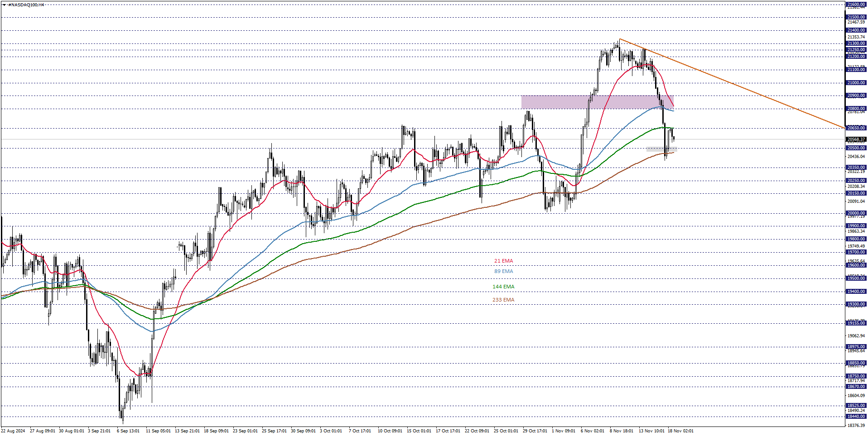Click the 20500.00 price level label

(x=856, y=148)
